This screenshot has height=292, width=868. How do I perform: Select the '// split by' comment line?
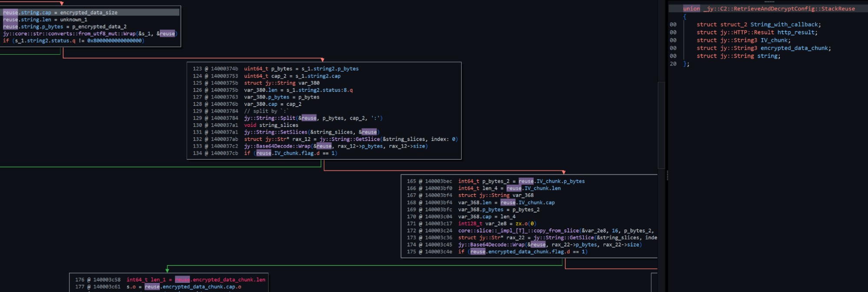tap(266, 111)
